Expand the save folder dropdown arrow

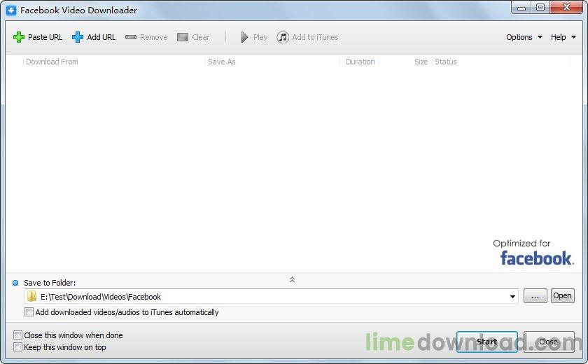click(x=512, y=297)
